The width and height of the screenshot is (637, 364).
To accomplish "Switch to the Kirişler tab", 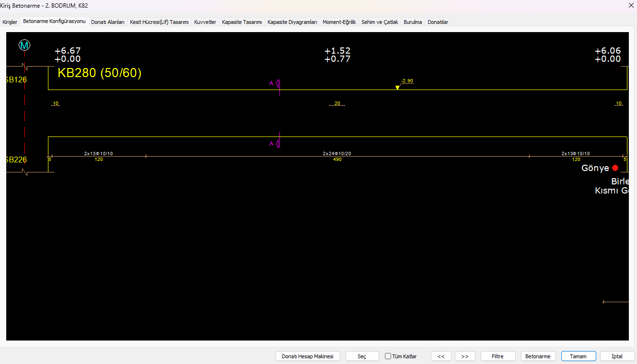I will point(10,22).
